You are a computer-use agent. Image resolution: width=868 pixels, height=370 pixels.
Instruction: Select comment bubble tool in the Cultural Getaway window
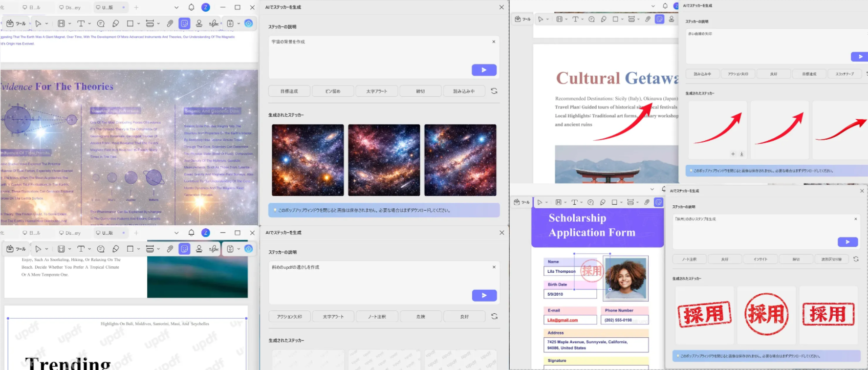click(591, 19)
